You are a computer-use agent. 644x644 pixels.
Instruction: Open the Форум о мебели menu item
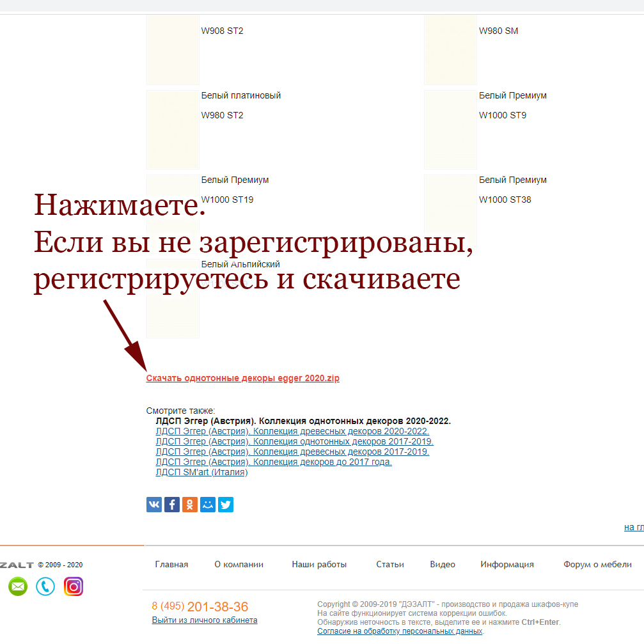pyautogui.click(x=597, y=564)
